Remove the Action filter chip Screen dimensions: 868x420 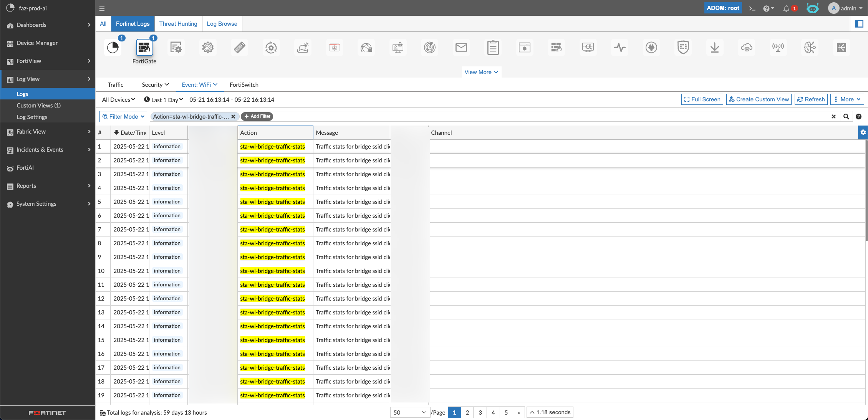233,116
